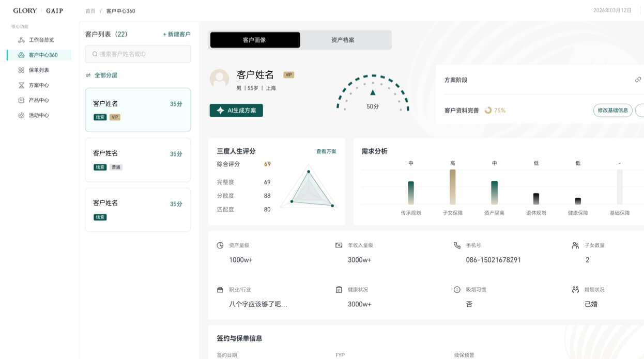Click the 职业/行业 briefcase icon

220,290
